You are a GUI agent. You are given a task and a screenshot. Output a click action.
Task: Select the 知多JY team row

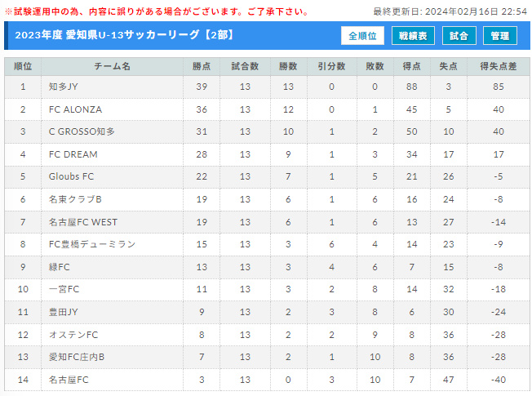click(x=267, y=87)
